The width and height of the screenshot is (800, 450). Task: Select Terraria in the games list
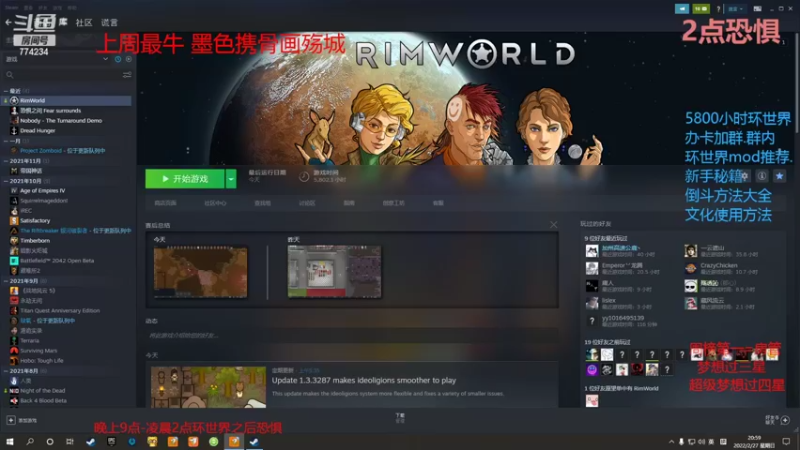pos(30,340)
